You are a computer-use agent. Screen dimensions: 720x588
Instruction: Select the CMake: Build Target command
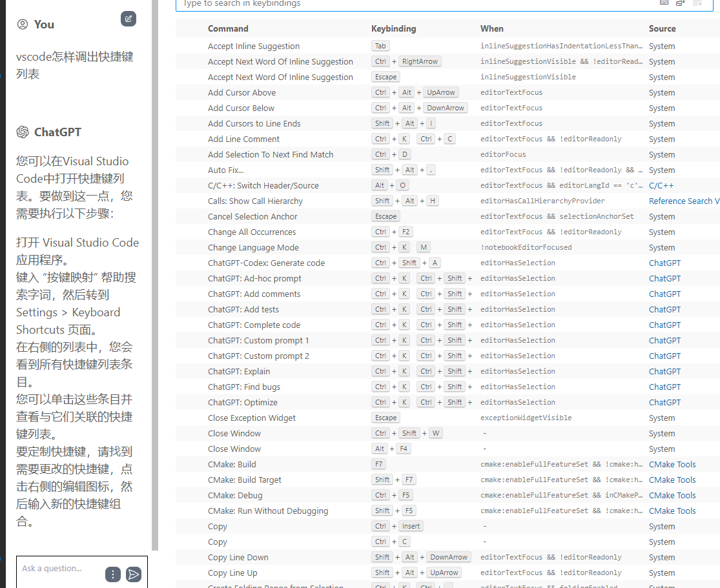[x=244, y=480]
